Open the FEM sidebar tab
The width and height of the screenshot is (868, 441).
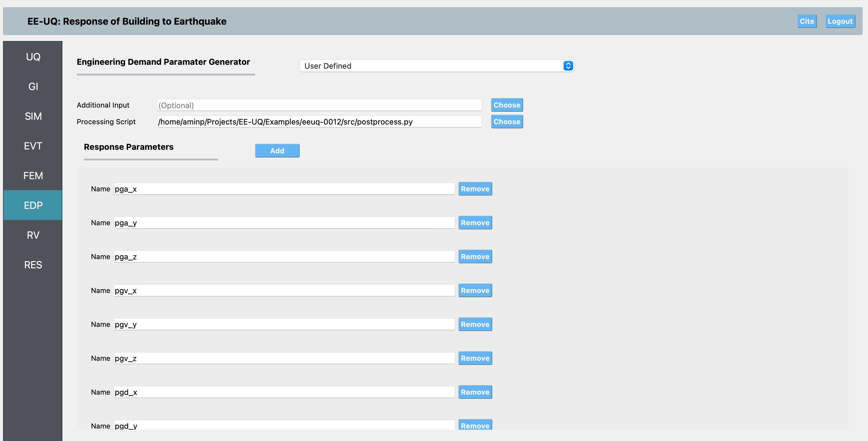[33, 176]
